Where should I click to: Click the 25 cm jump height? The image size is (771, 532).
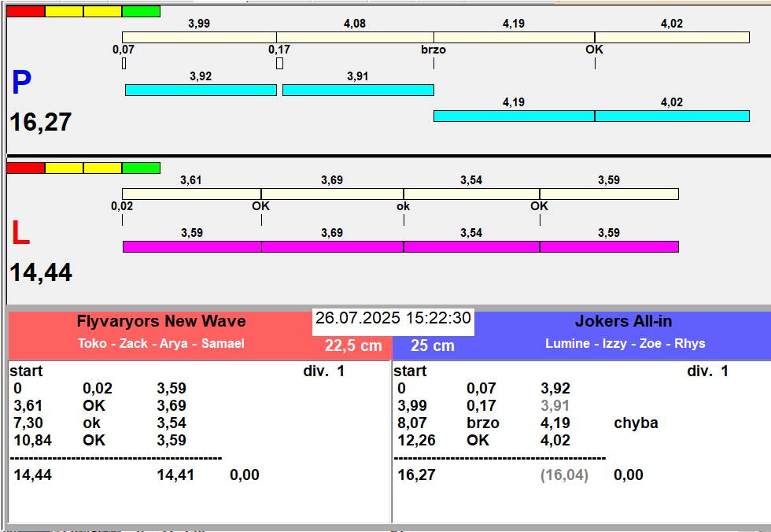coord(433,345)
